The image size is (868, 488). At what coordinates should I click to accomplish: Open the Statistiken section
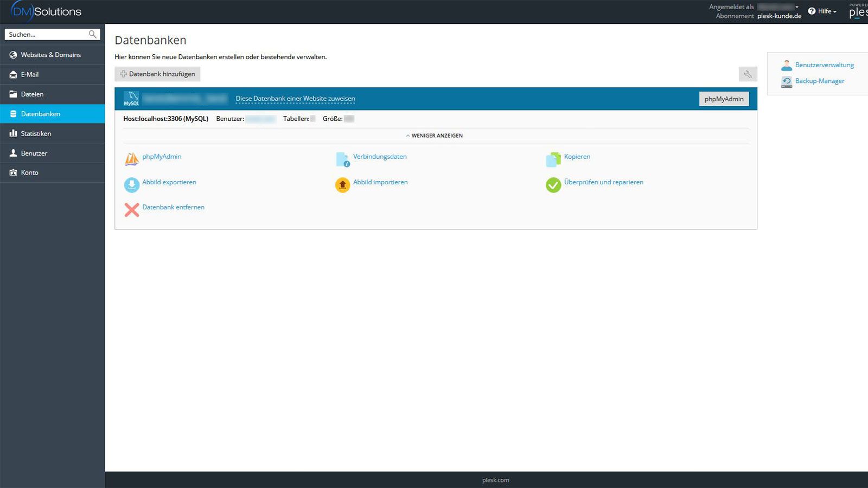tap(36, 133)
